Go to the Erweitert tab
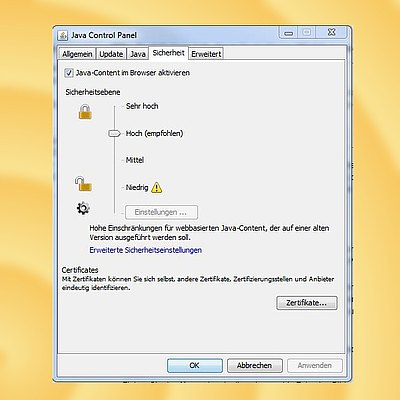The width and height of the screenshot is (400, 400). (x=206, y=54)
